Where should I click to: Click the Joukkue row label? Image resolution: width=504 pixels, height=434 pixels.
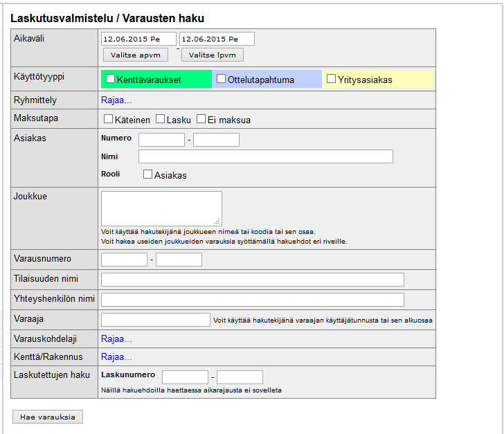pyautogui.click(x=30, y=197)
